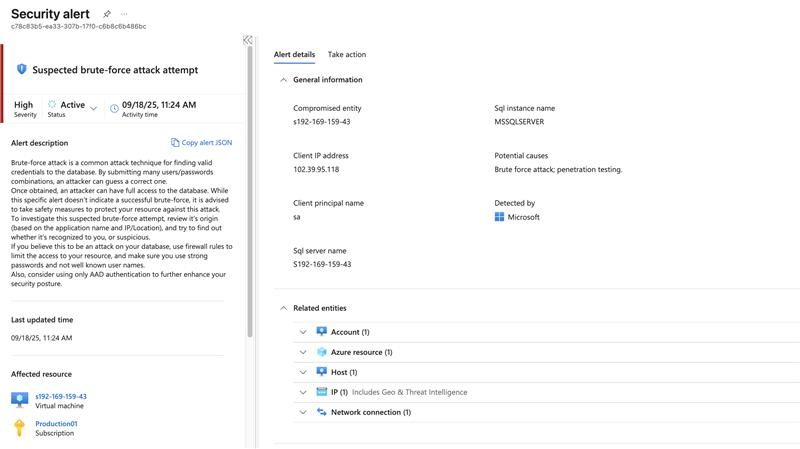Select the MSSQLSERVER instance name value
The width and height of the screenshot is (800, 449).
[x=519, y=122]
